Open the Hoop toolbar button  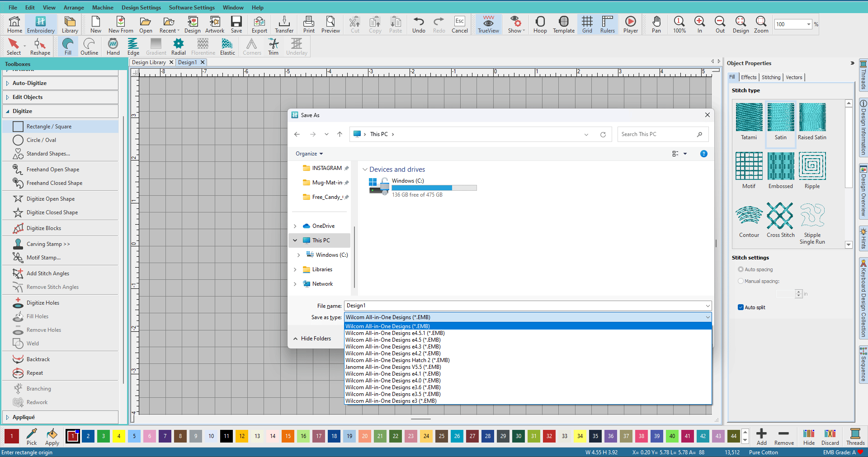540,24
